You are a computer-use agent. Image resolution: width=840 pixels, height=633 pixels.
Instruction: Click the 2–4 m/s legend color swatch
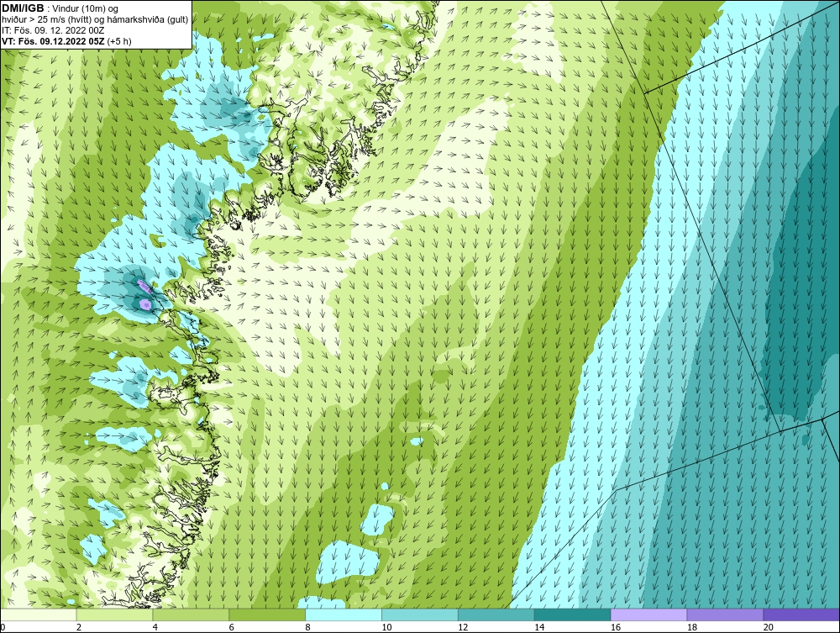114,615
